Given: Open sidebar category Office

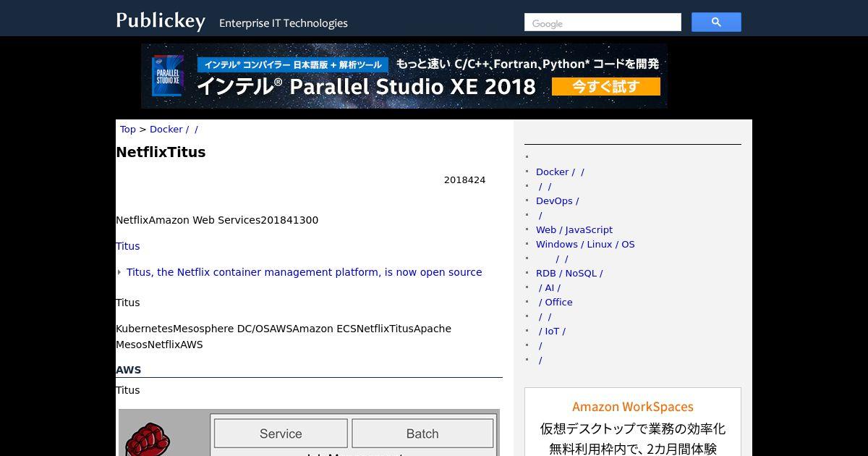Looking at the screenshot, I should [x=555, y=302].
